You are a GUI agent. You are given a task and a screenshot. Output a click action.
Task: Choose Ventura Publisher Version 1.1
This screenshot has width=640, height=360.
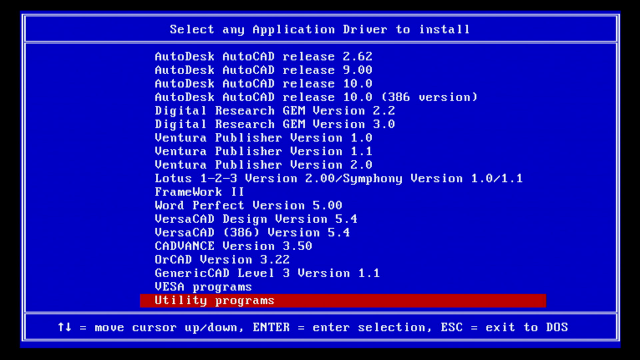pyautogui.click(x=263, y=151)
